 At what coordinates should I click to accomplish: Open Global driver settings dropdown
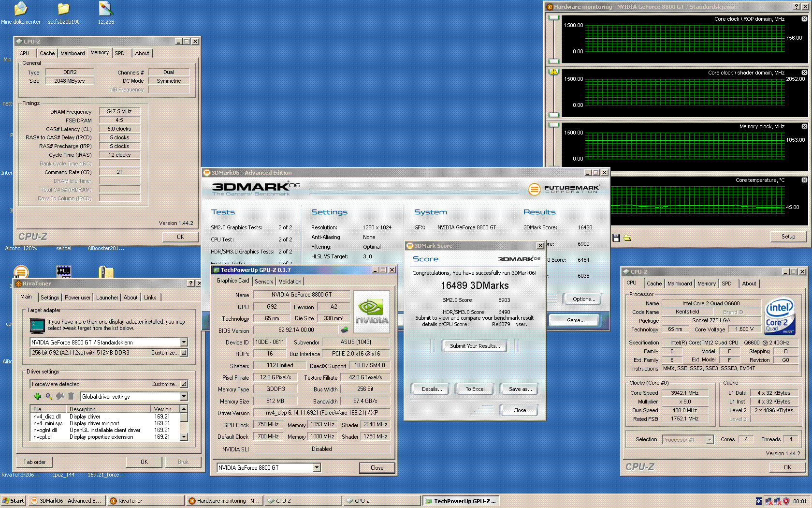point(184,396)
